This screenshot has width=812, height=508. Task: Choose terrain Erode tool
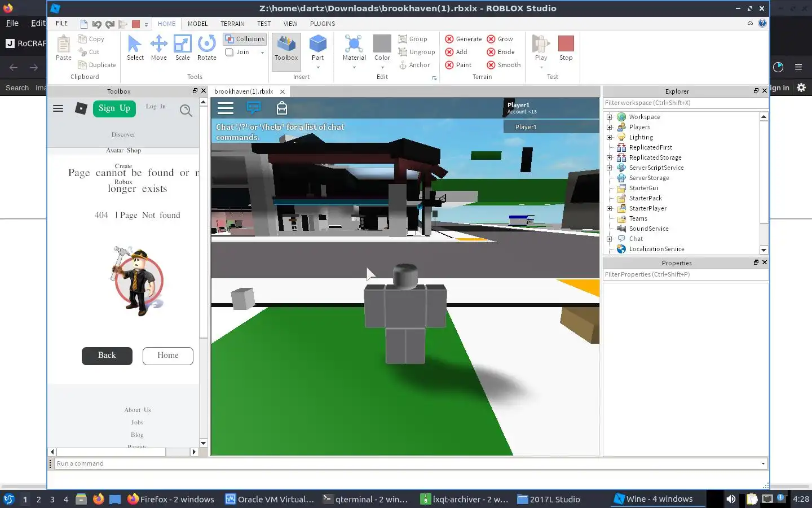click(x=501, y=52)
